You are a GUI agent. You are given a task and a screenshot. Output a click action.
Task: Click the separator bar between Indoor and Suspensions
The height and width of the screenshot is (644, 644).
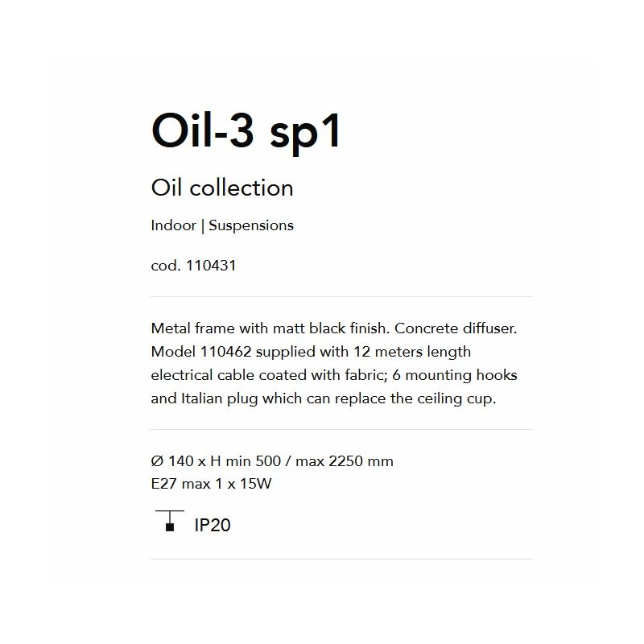tap(203, 226)
